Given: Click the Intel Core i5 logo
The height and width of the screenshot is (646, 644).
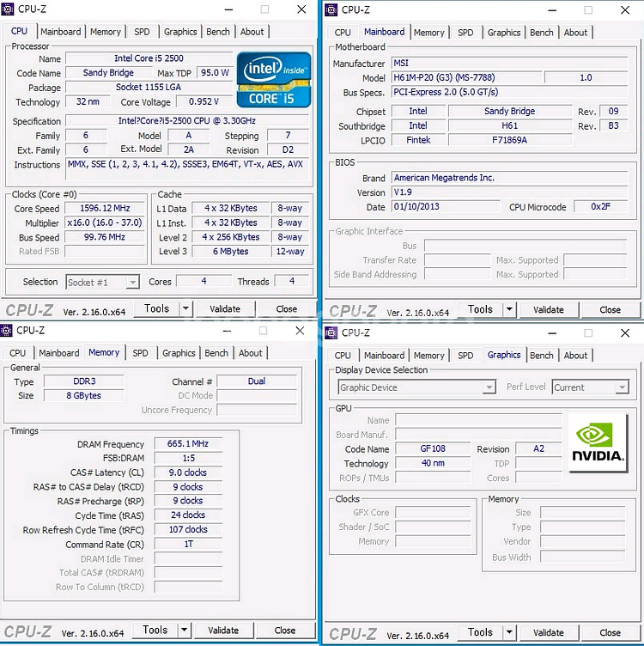Looking at the screenshot, I should click(x=273, y=80).
